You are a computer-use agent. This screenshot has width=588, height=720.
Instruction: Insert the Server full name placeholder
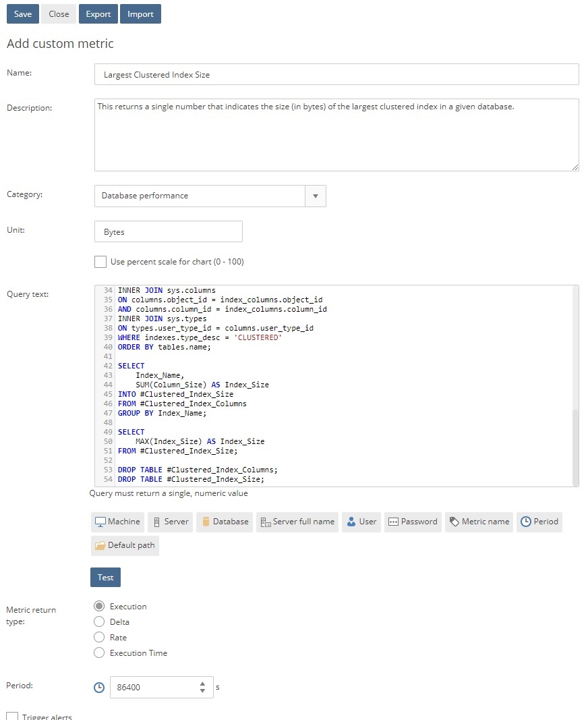297,522
